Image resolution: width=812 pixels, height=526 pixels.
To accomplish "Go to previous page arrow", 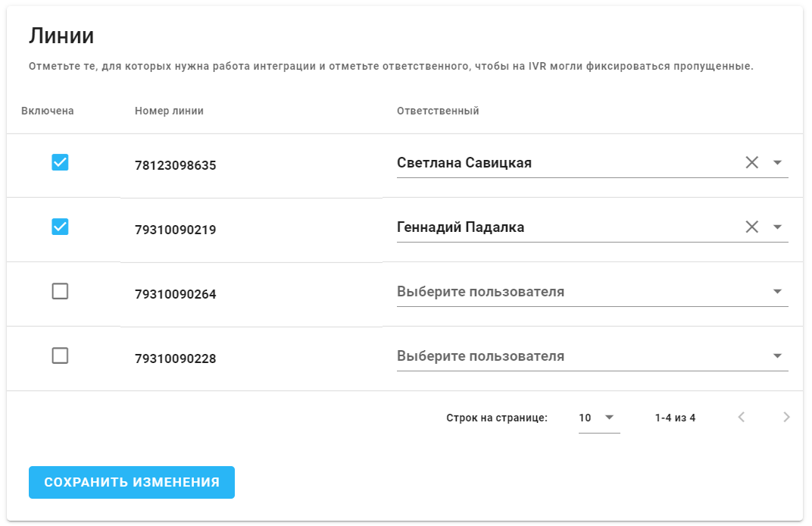I will [742, 417].
